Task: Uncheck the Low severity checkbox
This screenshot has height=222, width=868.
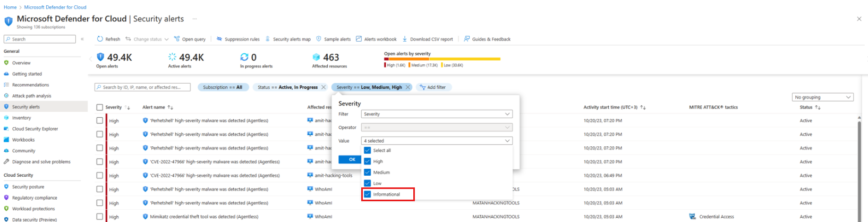Action: coord(367,183)
